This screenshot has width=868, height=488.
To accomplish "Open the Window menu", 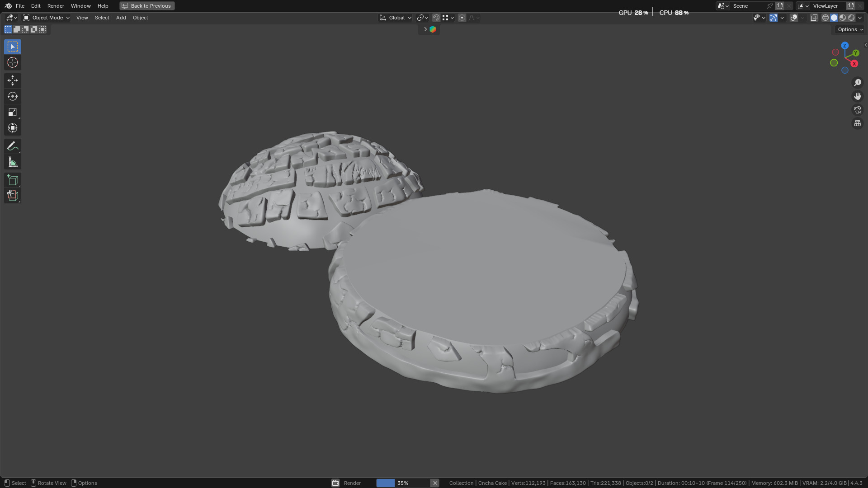I will [80, 6].
